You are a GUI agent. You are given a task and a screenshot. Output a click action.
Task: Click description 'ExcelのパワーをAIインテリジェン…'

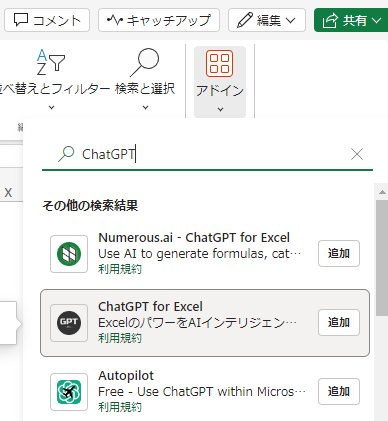[x=197, y=323]
